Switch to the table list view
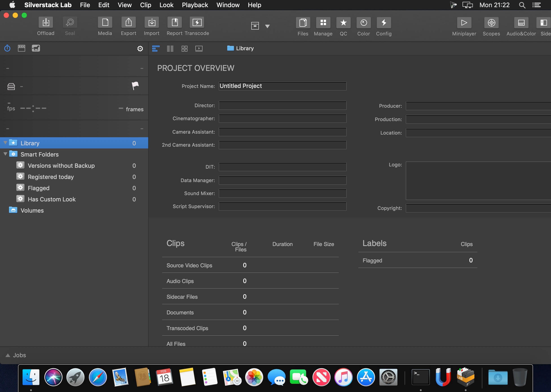The height and width of the screenshot is (392, 551). pos(170,48)
